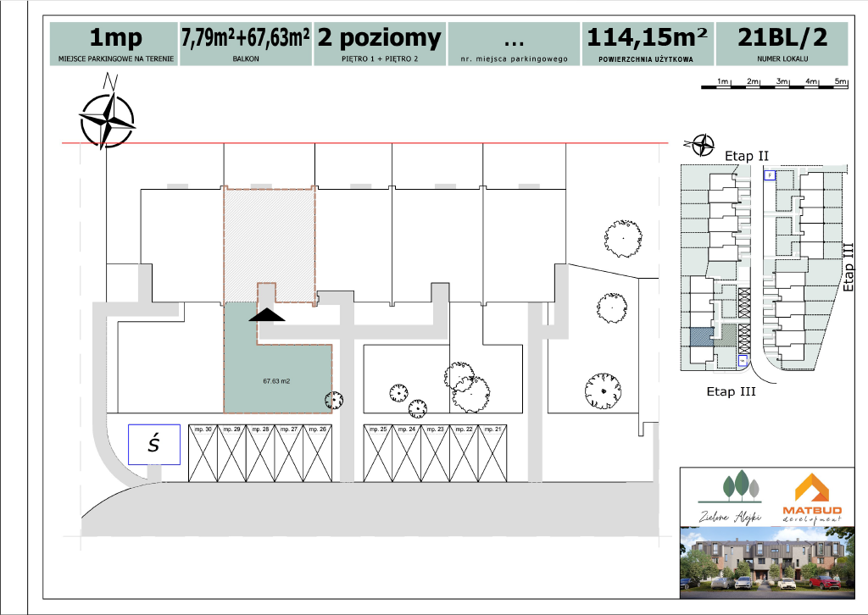Select parking space mp. 25
Image resolution: width=868 pixels, height=615 pixels.
378,456
